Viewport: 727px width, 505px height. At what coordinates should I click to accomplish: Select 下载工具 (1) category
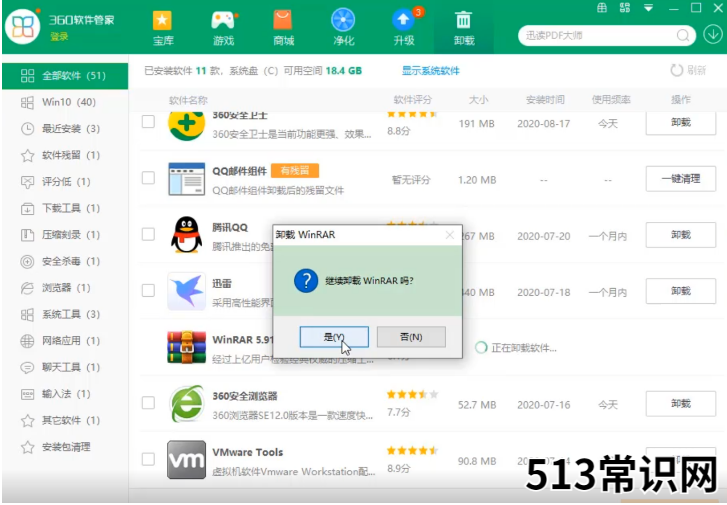[x=65, y=208]
